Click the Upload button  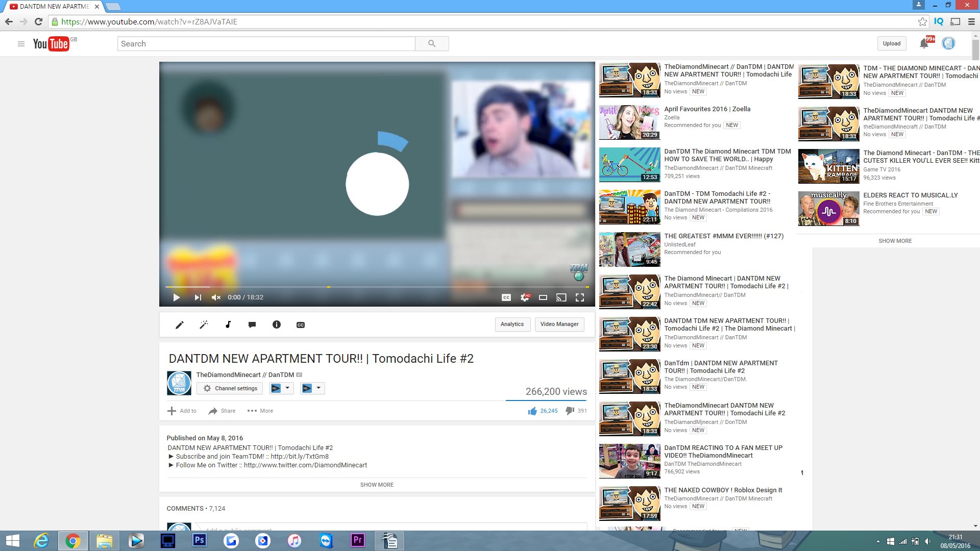891,44
